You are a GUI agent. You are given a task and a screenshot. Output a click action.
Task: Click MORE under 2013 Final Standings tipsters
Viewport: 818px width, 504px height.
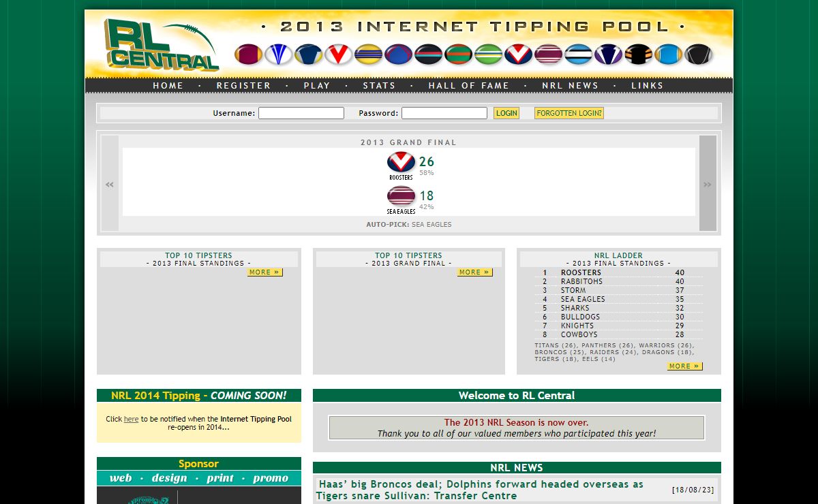tap(264, 272)
